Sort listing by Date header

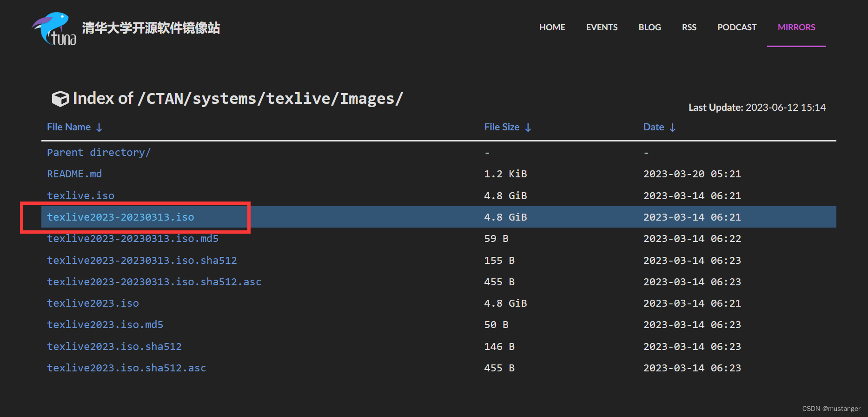pos(653,127)
